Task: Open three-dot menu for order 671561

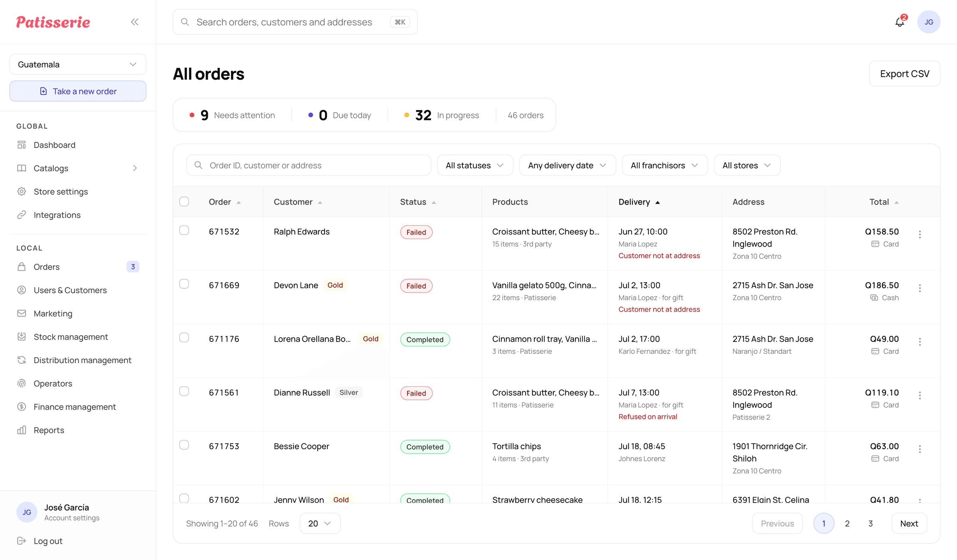Action: 920,395
